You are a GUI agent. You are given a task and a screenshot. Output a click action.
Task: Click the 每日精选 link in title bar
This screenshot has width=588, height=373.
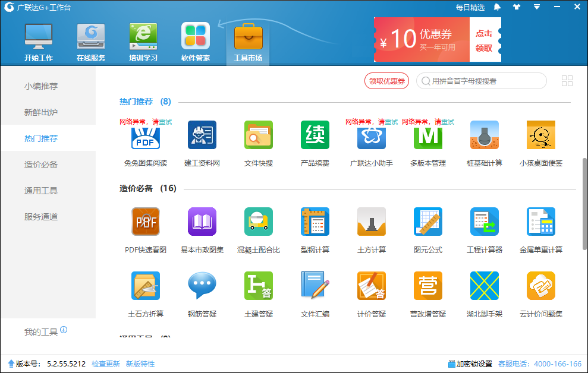click(470, 7)
